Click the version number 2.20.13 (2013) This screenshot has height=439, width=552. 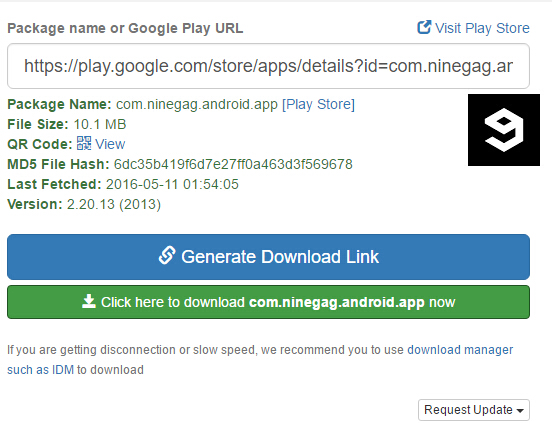(x=114, y=205)
